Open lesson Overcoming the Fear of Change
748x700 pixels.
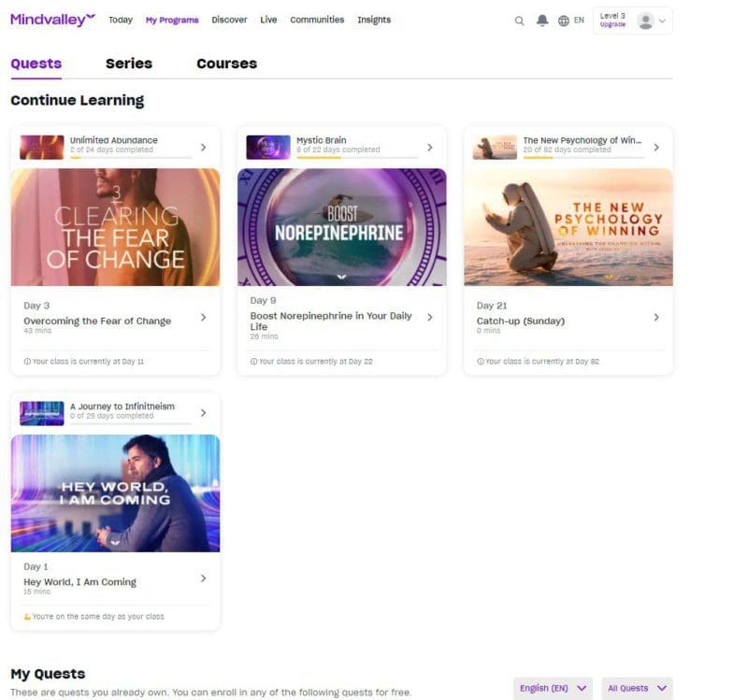(x=97, y=321)
